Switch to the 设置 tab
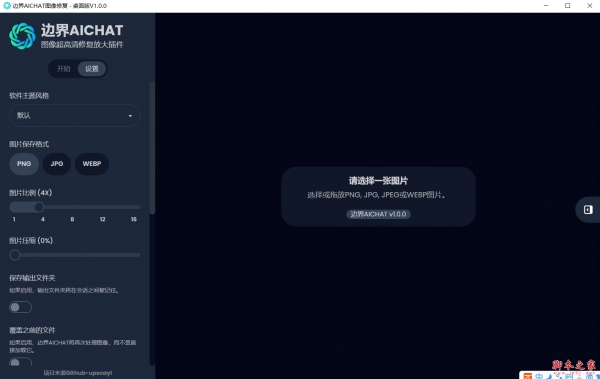This screenshot has height=379, width=600. pyautogui.click(x=92, y=69)
